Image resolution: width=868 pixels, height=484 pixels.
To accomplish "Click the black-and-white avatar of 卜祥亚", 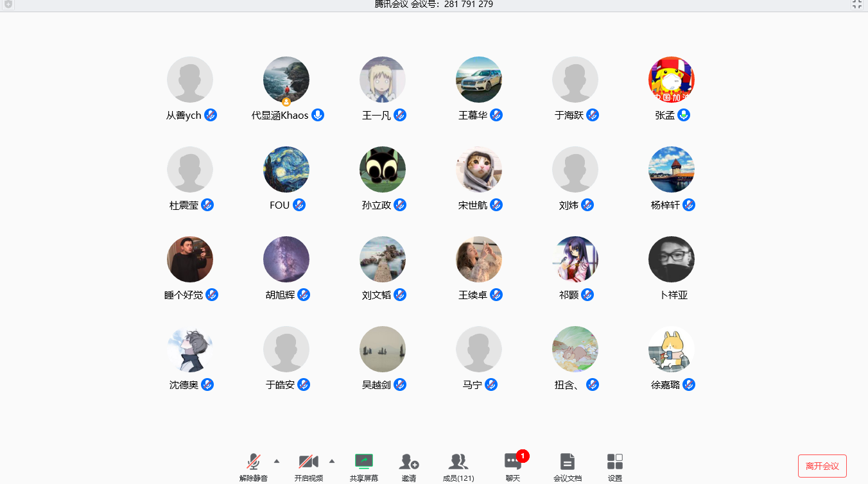I will pyautogui.click(x=672, y=259).
